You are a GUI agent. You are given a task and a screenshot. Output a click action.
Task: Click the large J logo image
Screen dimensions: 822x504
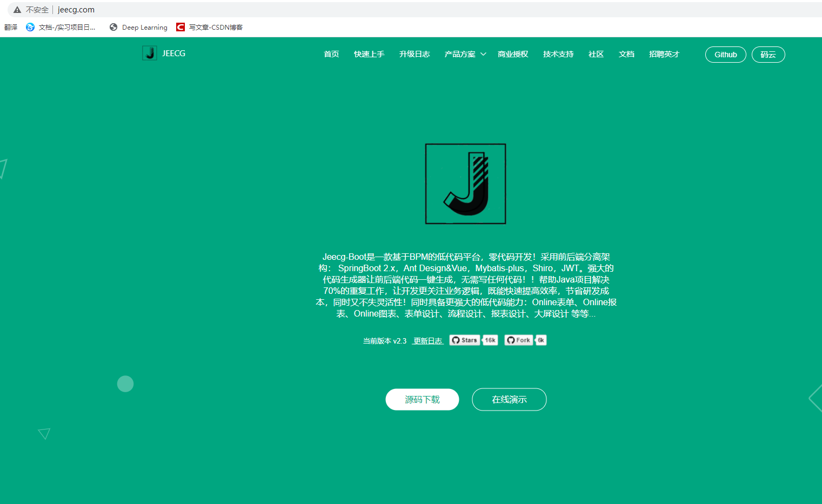[465, 183]
